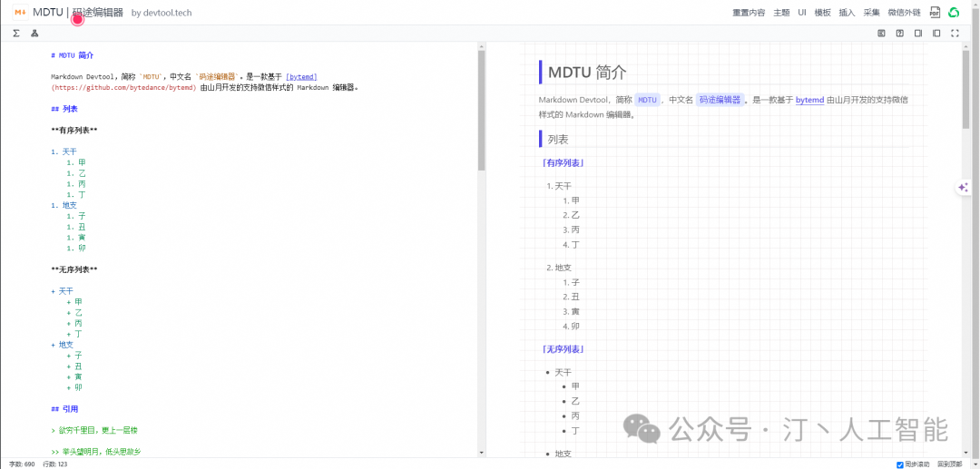Viewport: 980px width, 469px height.
Task: Click the '## 引用' line in editor
Action: point(64,409)
